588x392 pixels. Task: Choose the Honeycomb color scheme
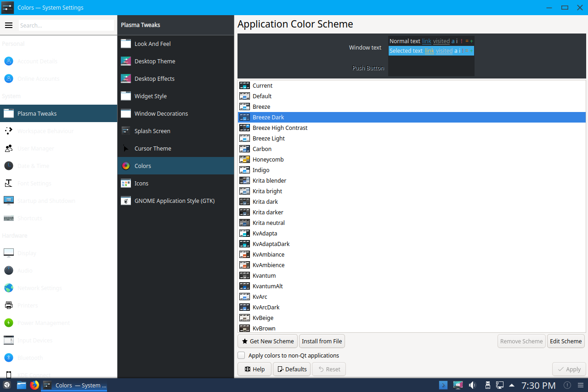point(268,159)
